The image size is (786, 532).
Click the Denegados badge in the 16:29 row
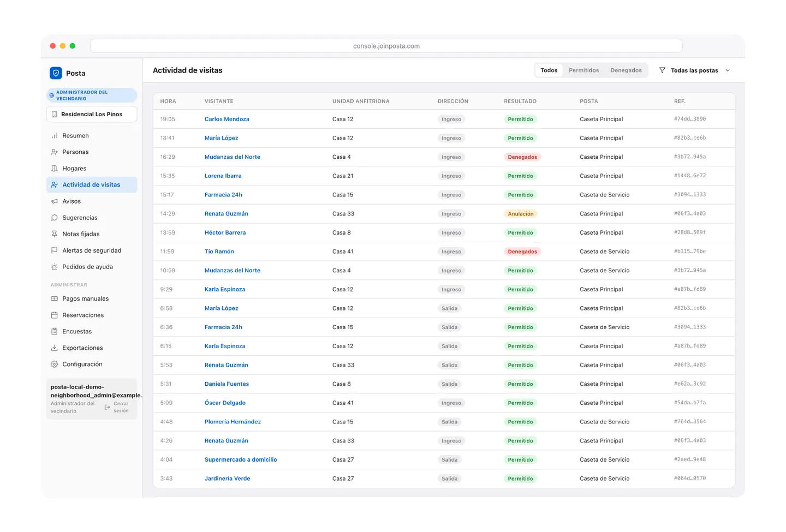tap(522, 157)
